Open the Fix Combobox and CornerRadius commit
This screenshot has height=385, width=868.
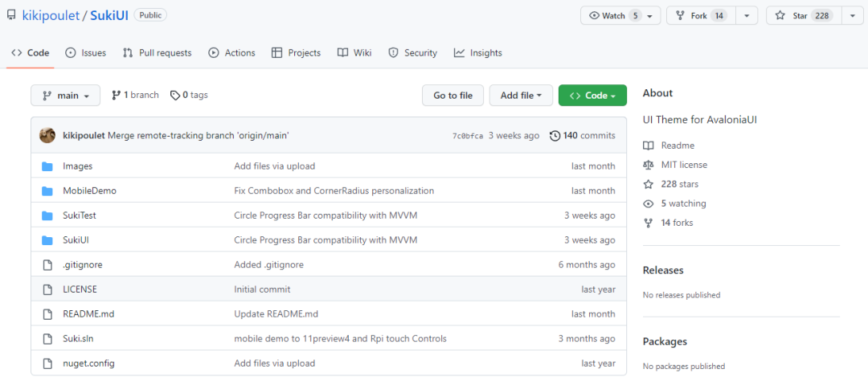334,191
